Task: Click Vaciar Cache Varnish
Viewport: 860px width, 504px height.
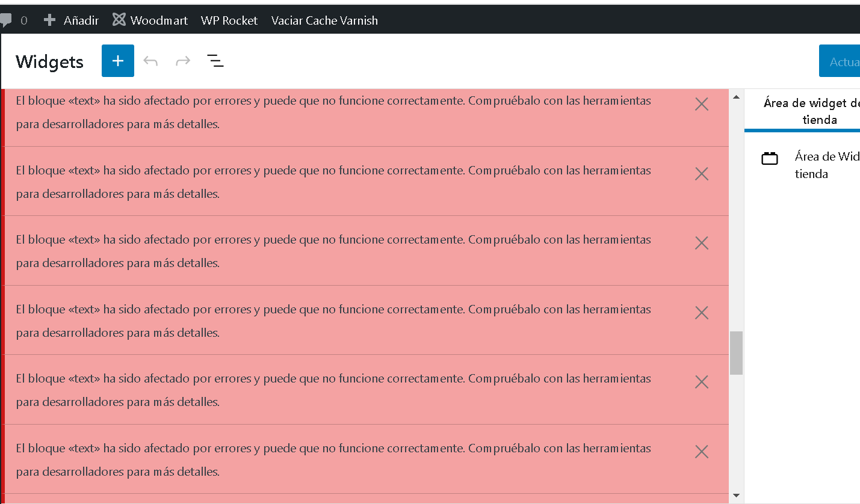Action: [x=324, y=20]
